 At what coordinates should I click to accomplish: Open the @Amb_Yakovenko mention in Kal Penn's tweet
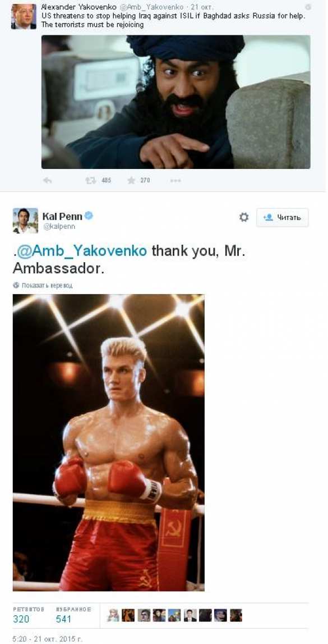[x=82, y=251]
